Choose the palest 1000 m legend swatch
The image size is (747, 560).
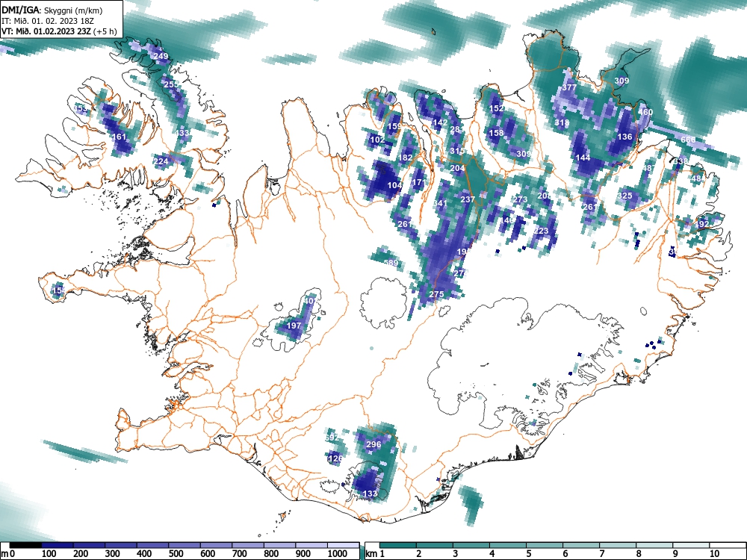[343, 545]
